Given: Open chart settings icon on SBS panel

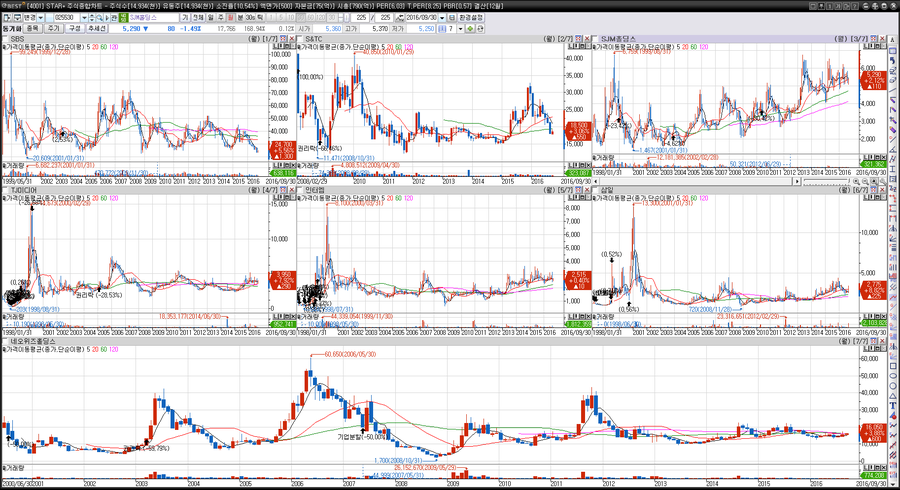Looking at the screenshot, I should point(284,39).
